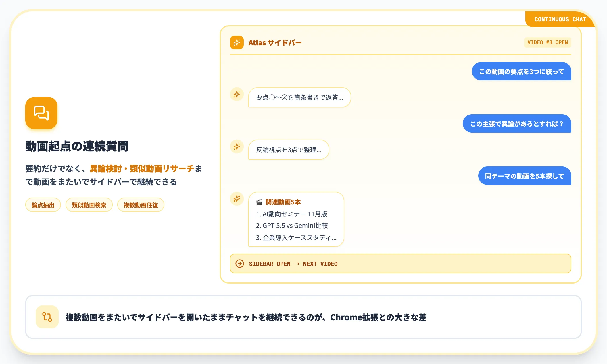The height and width of the screenshot is (364, 607).
Task: Click the Atlas sidebar sparkle logo icon
Action: 237,42
